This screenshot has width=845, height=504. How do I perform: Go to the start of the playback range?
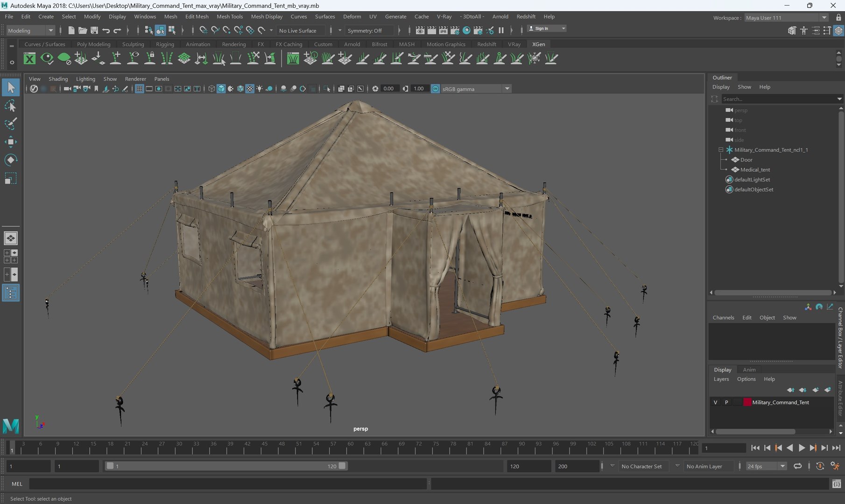pyautogui.click(x=755, y=448)
